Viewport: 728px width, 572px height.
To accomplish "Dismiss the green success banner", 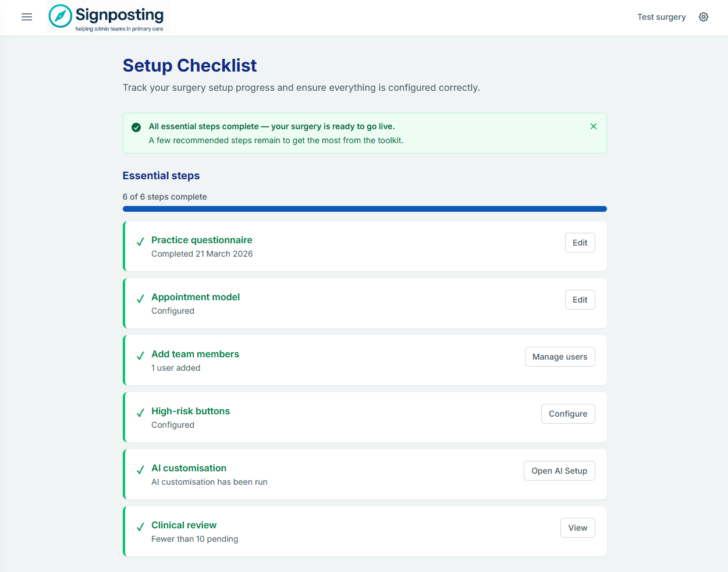I will (593, 126).
